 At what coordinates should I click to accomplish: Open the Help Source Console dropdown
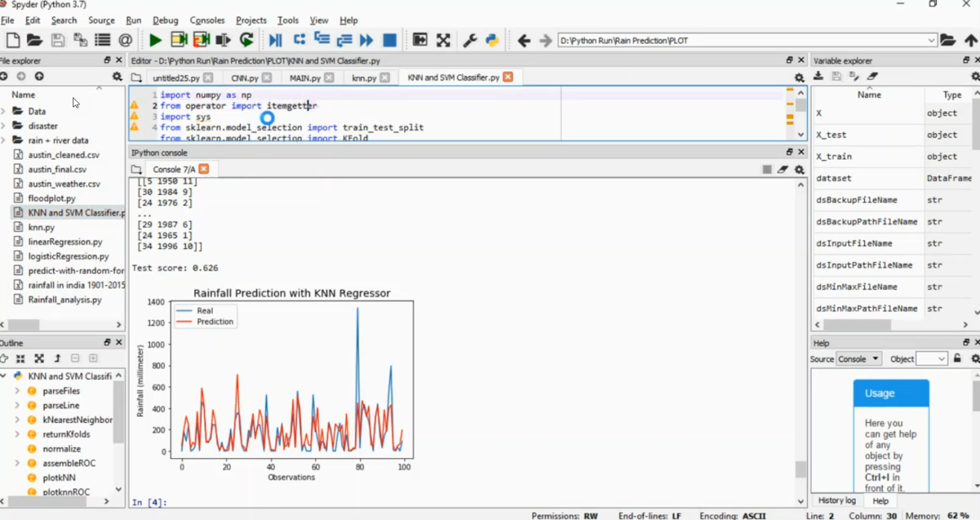point(858,359)
